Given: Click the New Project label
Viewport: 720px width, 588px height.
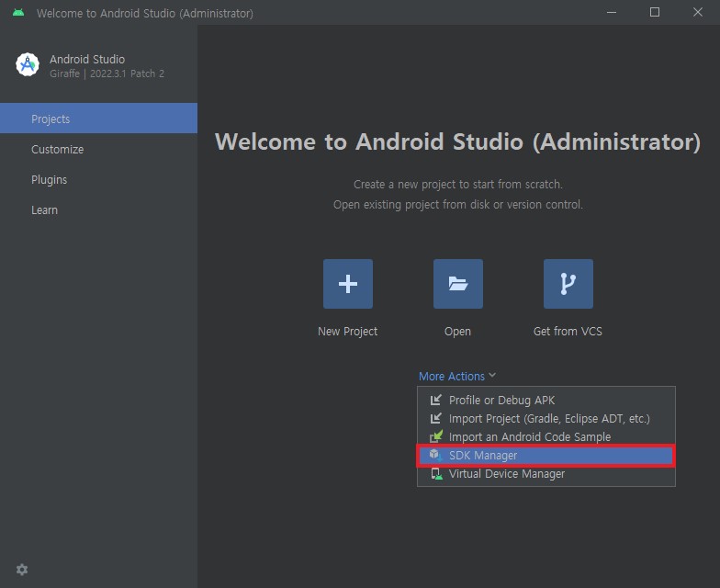Looking at the screenshot, I should [x=347, y=331].
